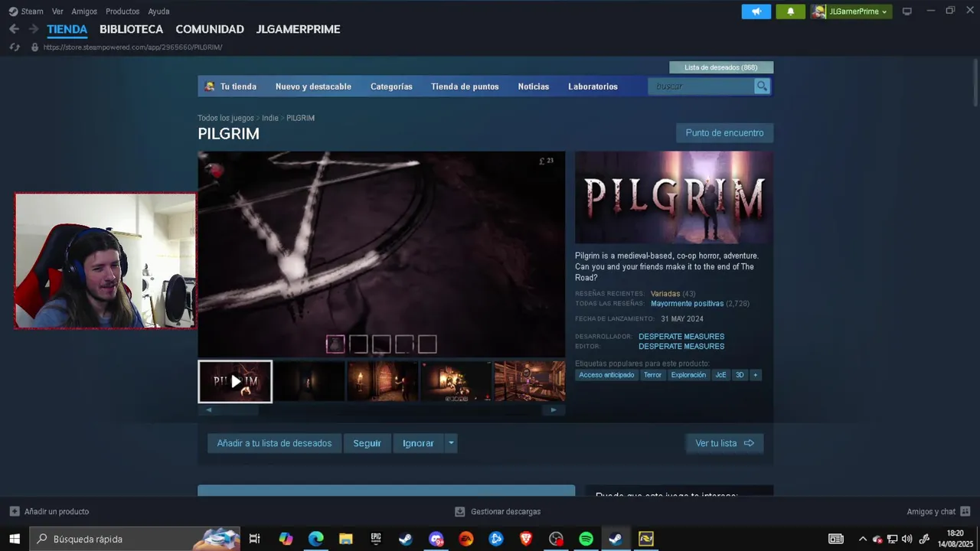Image resolution: width=980 pixels, height=551 pixels.
Task: Open File Explorer from taskbar
Action: point(345,539)
